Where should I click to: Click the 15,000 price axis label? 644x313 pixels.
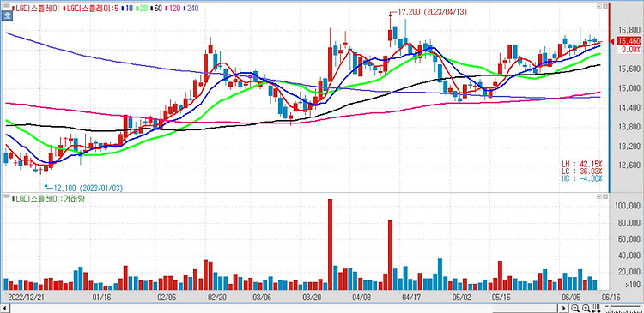tap(629, 88)
